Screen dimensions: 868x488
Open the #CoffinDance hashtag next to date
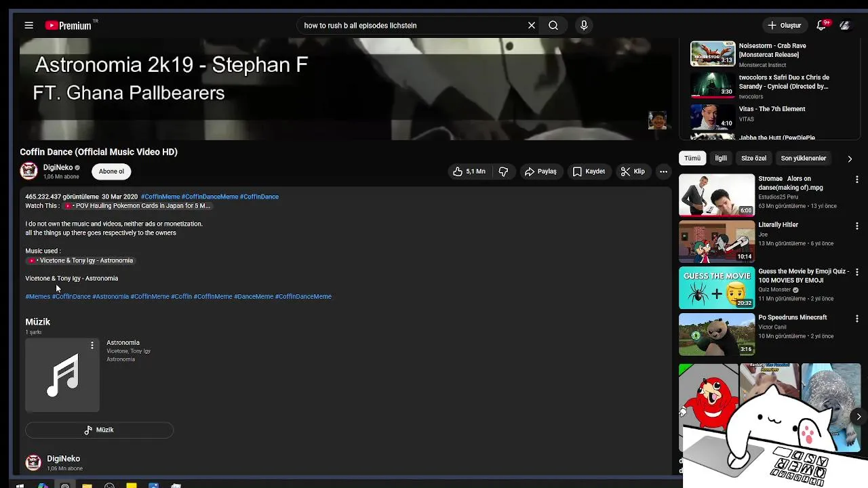point(259,197)
